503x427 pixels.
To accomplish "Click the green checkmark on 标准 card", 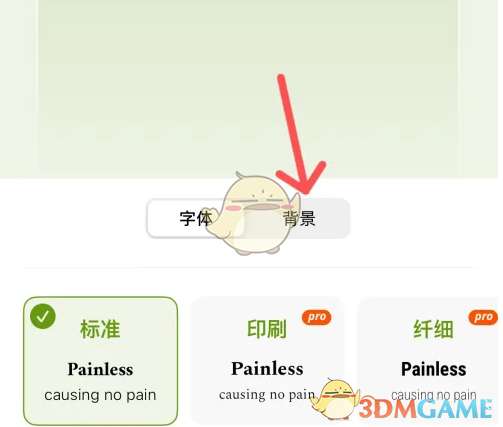I will tap(43, 316).
